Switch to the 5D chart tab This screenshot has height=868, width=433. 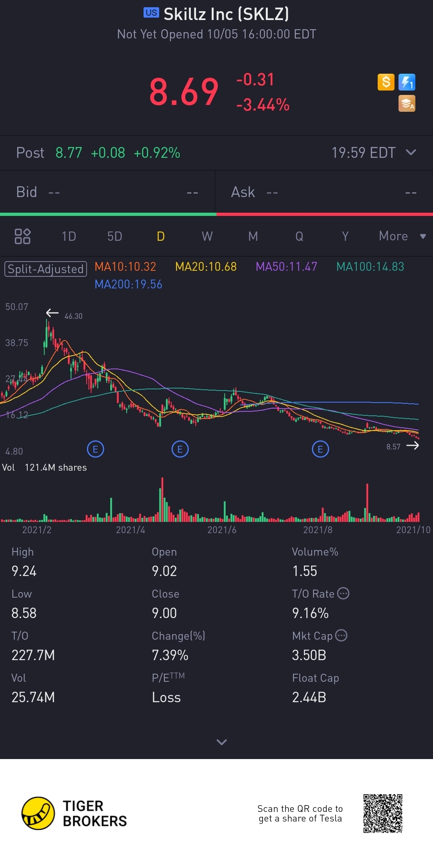pos(115,236)
